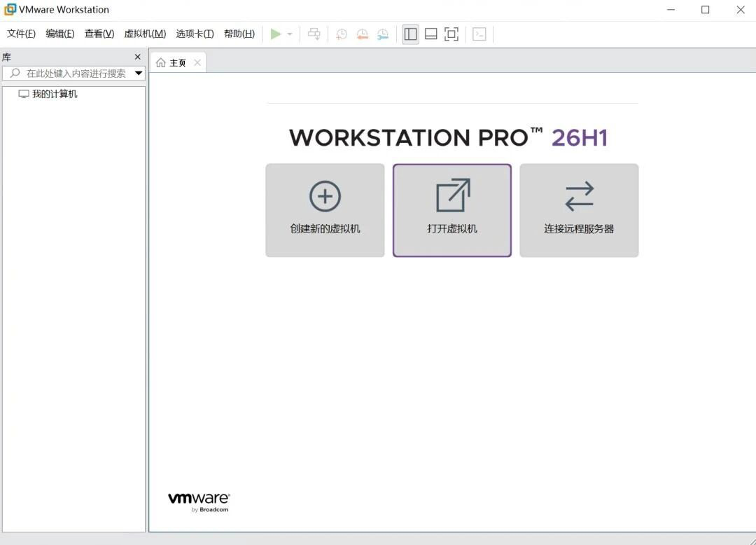Maximize the VMware Workstation window

tap(706, 10)
